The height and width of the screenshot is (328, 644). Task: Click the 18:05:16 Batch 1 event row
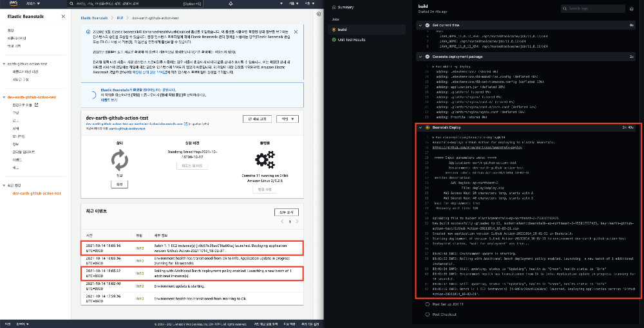193,248
